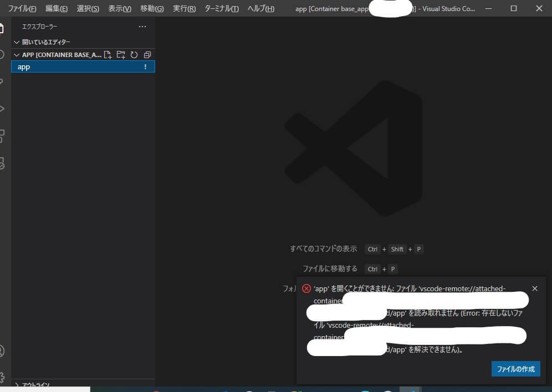
Task: Click the ファイルに移動する hint text
Action: (330, 269)
